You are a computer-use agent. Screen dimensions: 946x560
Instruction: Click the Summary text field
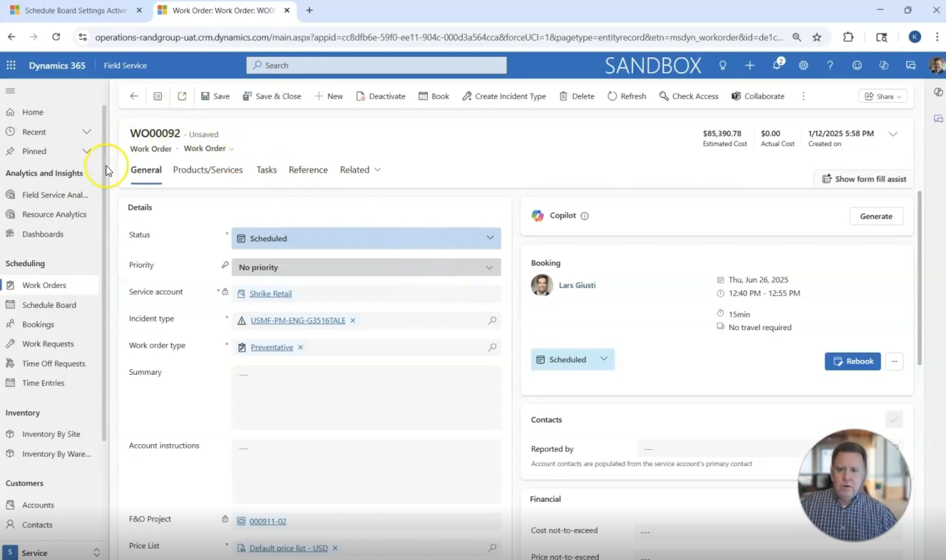tap(366, 397)
